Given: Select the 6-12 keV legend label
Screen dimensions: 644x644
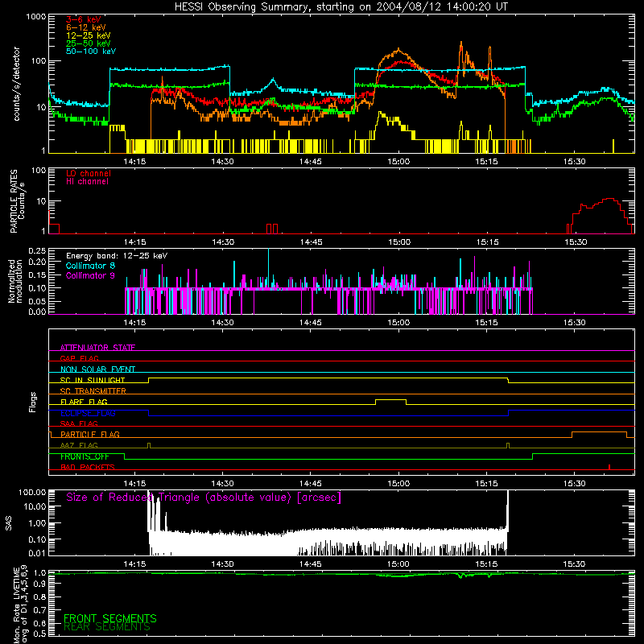Looking at the screenshot, I should pos(86,27).
